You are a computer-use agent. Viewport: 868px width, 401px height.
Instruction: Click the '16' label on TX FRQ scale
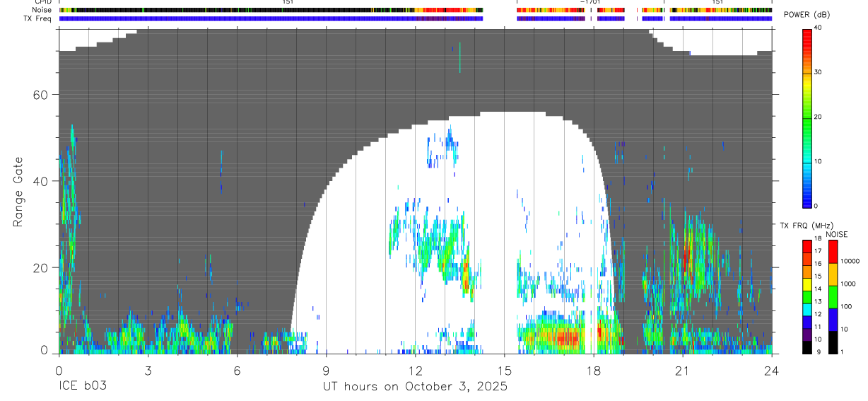click(818, 264)
